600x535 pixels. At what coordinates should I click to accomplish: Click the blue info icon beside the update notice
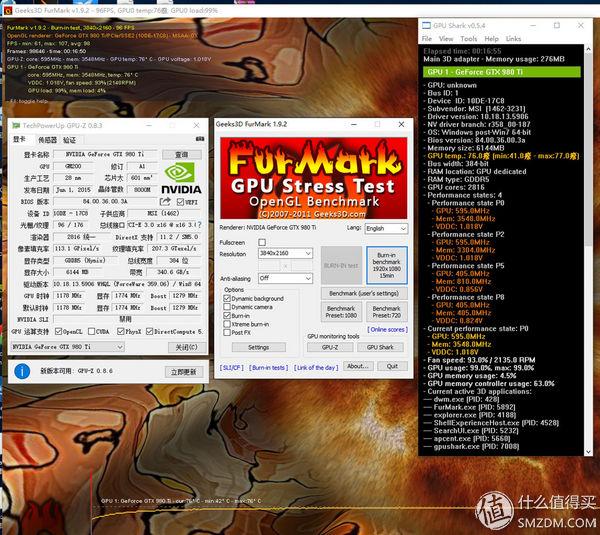click(x=22, y=371)
